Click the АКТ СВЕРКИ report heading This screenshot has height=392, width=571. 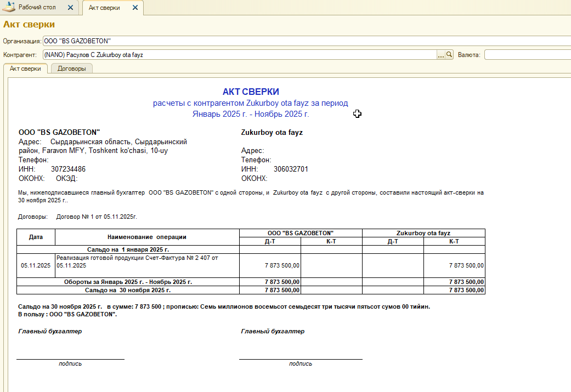click(251, 92)
